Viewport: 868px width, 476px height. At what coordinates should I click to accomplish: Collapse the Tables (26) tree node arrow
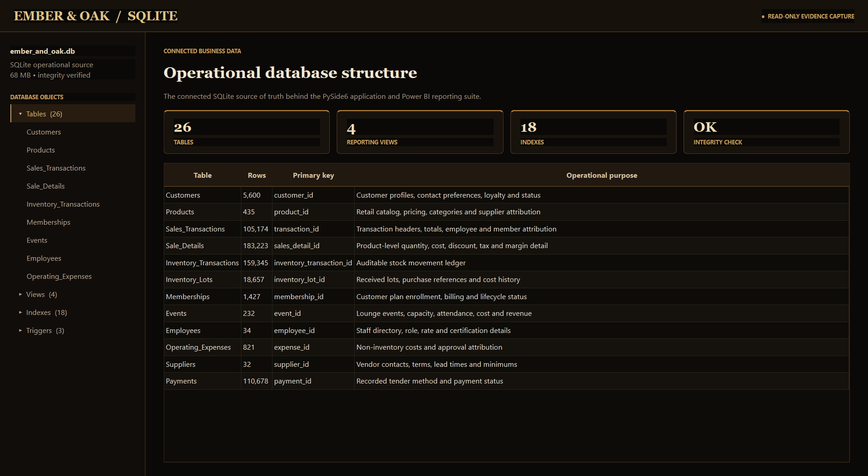(x=20, y=114)
